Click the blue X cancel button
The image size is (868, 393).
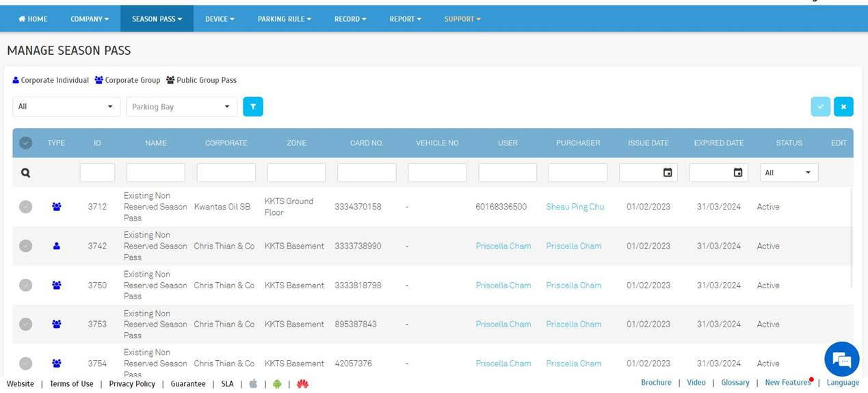pyautogui.click(x=843, y=107)
